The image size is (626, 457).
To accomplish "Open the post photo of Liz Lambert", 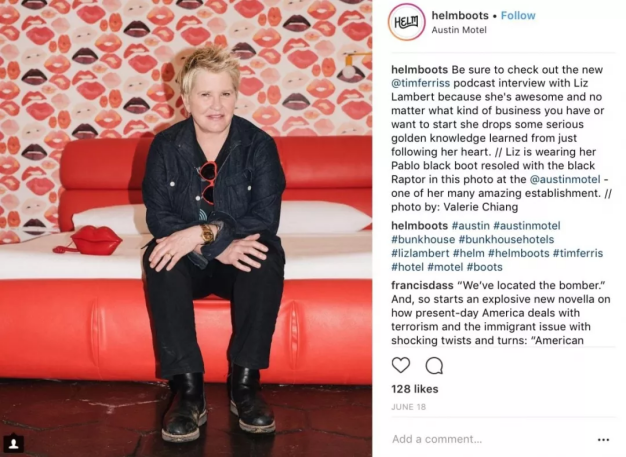I will (x=186, y=228).
